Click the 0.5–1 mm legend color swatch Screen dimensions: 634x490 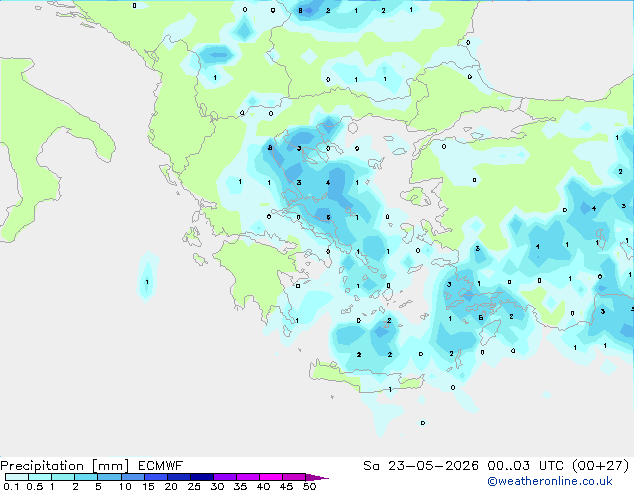pos(40,477)
